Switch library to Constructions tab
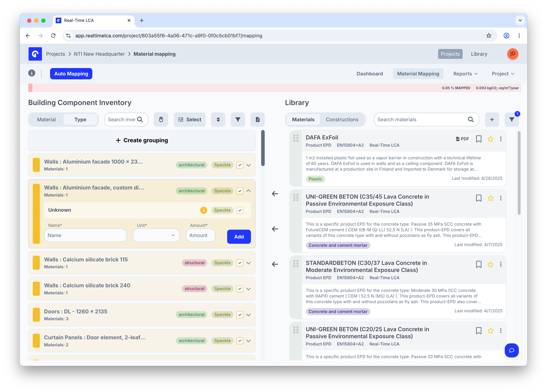Image resolution: width=547 pixels, height=392 pixels. point(342,119)
